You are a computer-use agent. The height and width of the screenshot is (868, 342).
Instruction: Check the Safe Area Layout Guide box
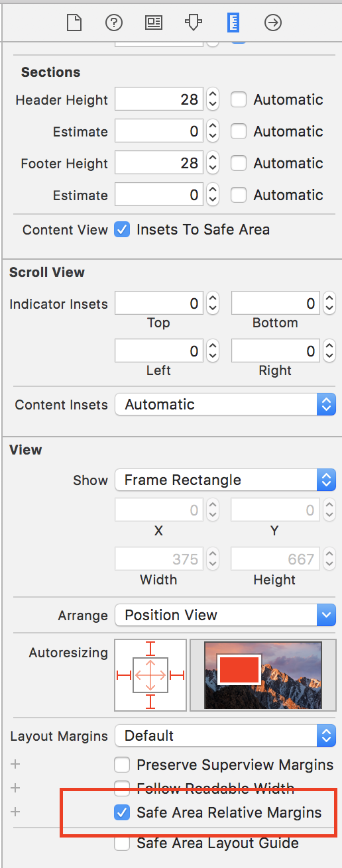[x=122, y=843]
